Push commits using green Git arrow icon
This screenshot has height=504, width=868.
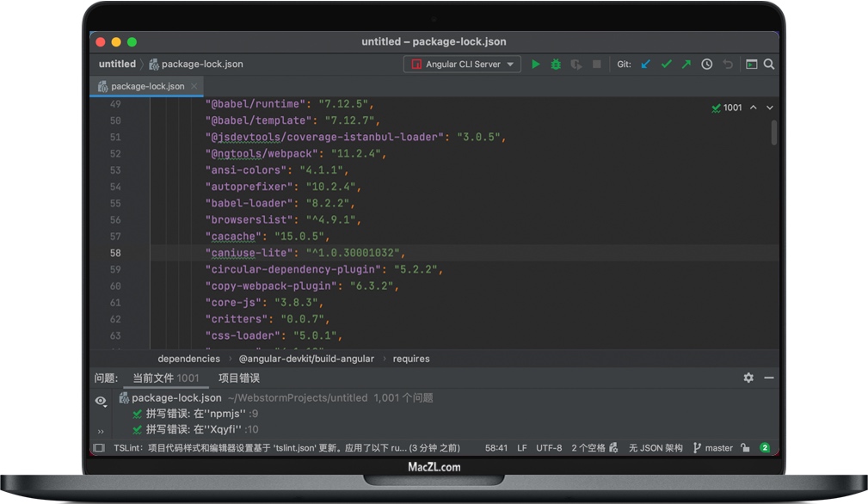click(x=686, y=64)
